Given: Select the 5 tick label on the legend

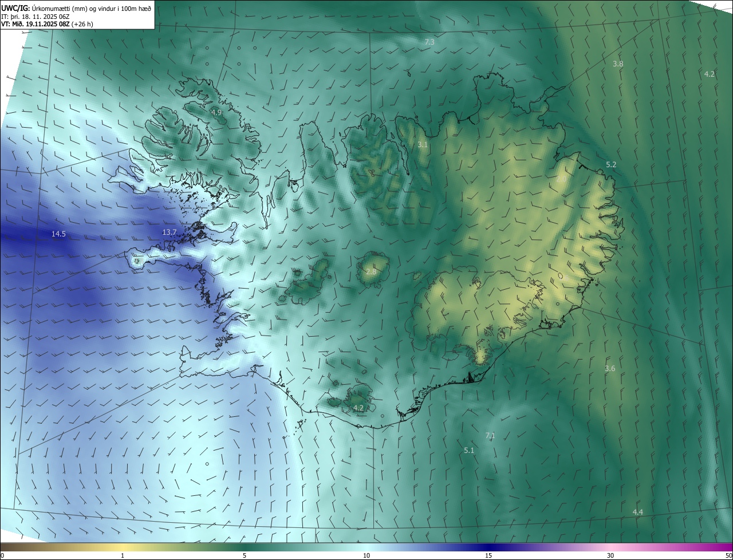Looking at the screenshot, I should tap(245, 556).
